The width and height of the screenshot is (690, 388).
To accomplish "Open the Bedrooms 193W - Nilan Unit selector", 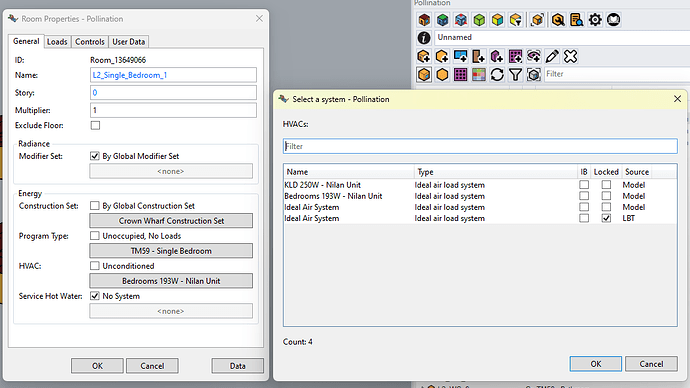I will [x=171, y=281].
